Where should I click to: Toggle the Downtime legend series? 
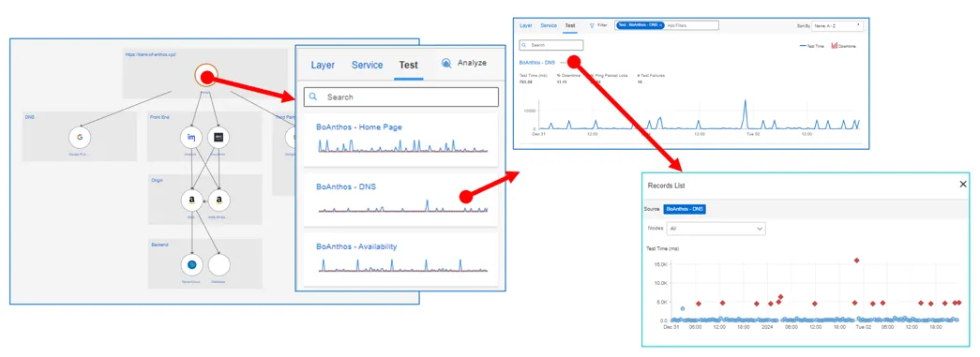click(843, 46)
